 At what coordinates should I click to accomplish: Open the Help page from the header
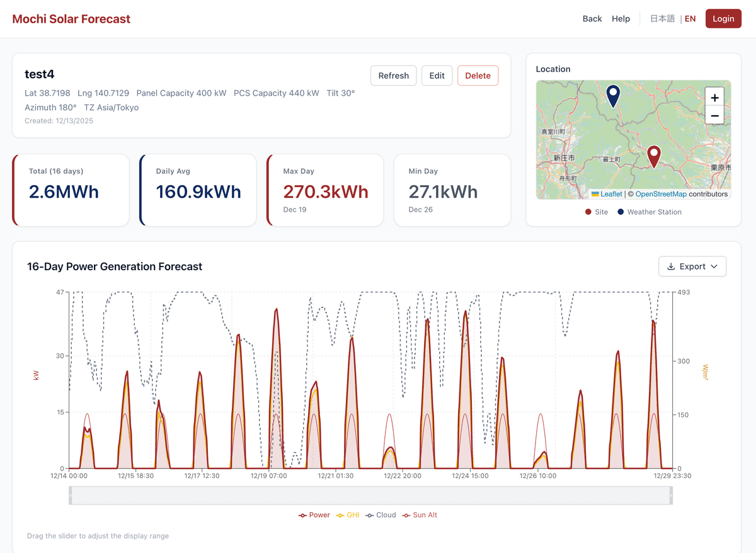[x=621, y=18]
